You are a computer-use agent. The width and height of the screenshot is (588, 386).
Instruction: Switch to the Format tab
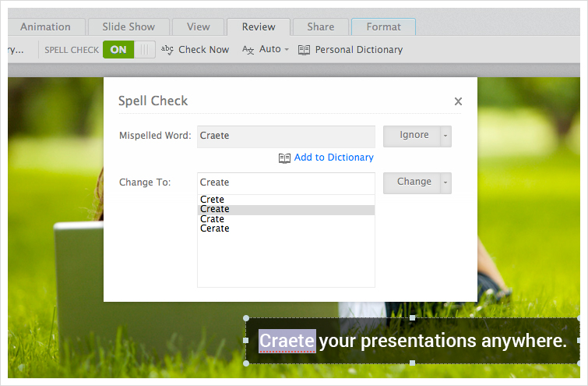pos(383,27)
